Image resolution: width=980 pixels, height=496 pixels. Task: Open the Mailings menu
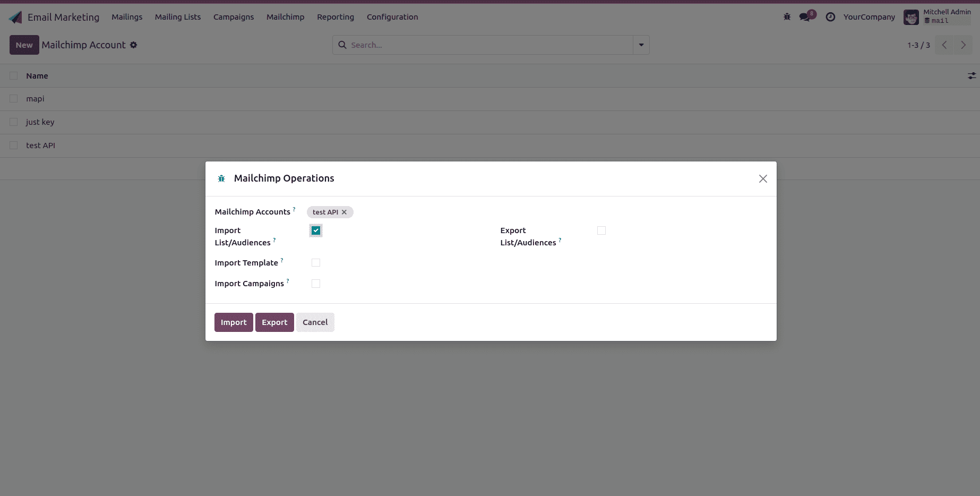(x=127, y=17)
